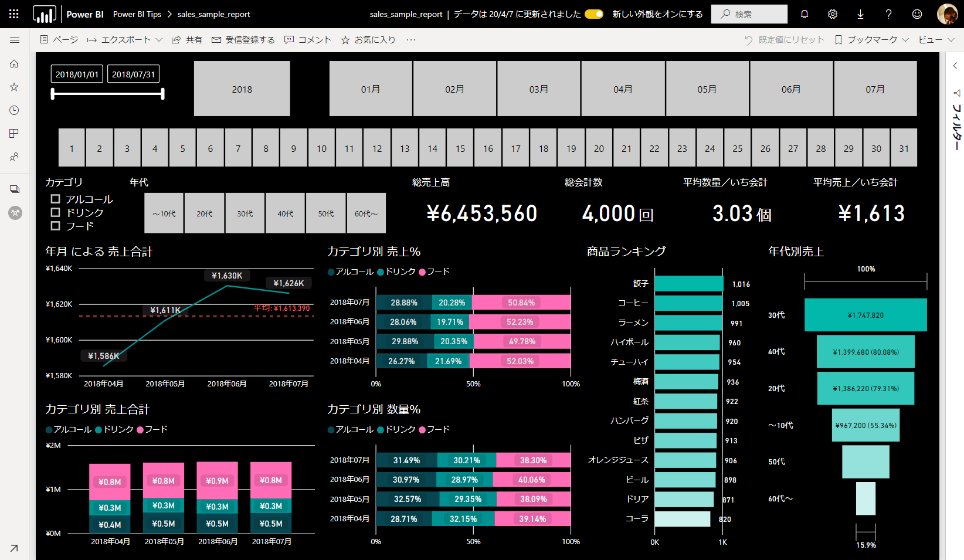Select the 04月 month slicer button
The height and width of the screenshot is (560, 964).
click(623, 89)
